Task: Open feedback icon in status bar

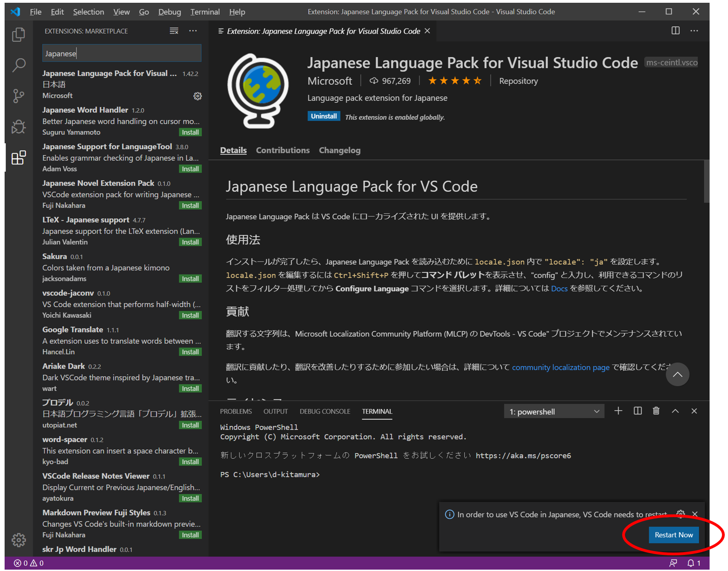Action: click(x=673, y=563)
